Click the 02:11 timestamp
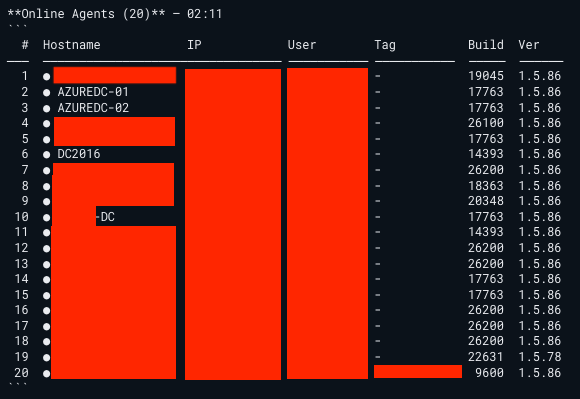580x399 pixels. [204, 14]
